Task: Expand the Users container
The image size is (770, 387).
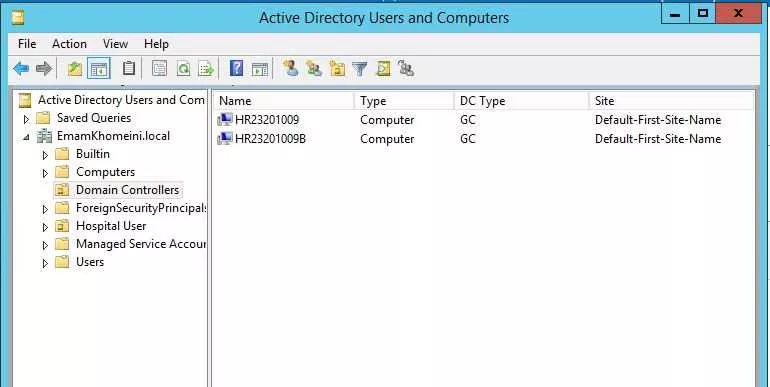Action: [45, 263]
